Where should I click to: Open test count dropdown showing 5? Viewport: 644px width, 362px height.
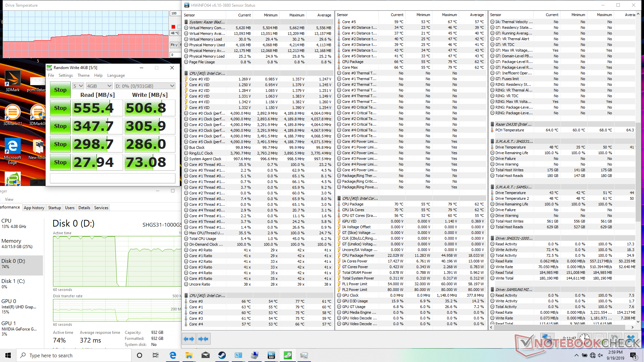(78, 86)
